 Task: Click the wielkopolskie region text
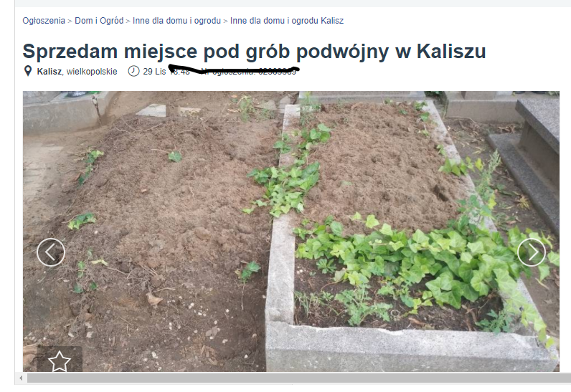coord(92,71)
